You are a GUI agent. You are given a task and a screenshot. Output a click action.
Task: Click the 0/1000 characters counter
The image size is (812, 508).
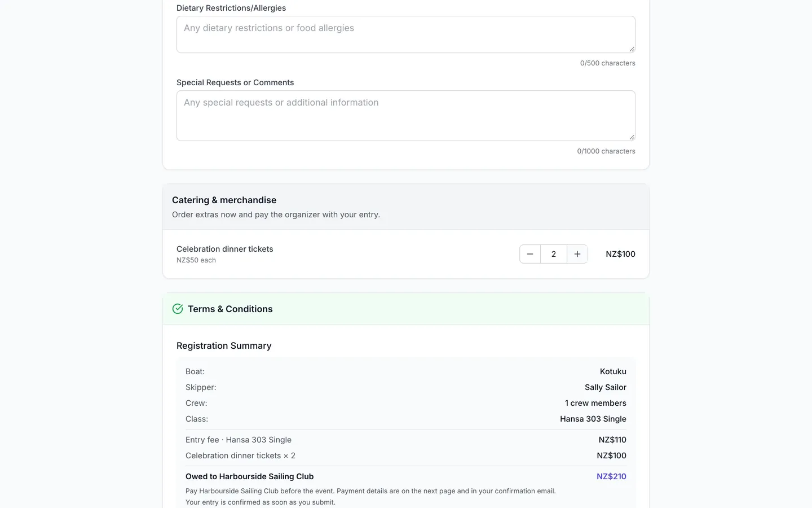[606, 151]
